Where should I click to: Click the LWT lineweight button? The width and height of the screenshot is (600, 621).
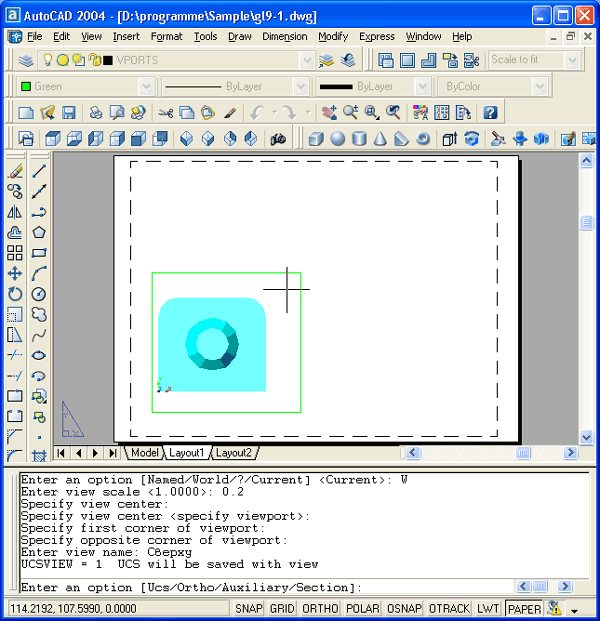click(x=489, y=608)
